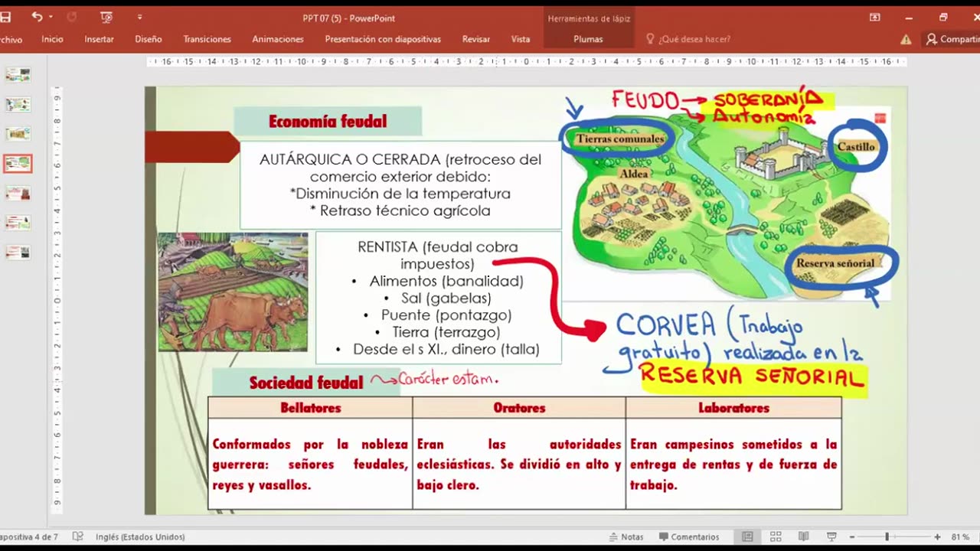Select slide 6 thumbnail in the panel
980x551 pixels.
click(18, 222)
